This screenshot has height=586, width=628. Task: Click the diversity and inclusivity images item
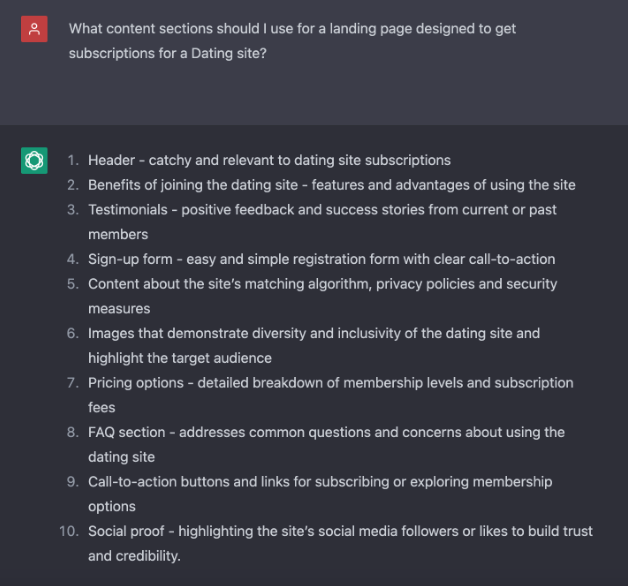(x=314, y=346)
